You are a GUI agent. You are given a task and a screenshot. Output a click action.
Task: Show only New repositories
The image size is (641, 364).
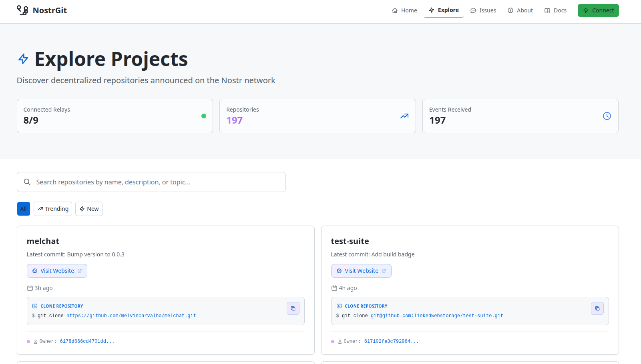pos(89,209)
